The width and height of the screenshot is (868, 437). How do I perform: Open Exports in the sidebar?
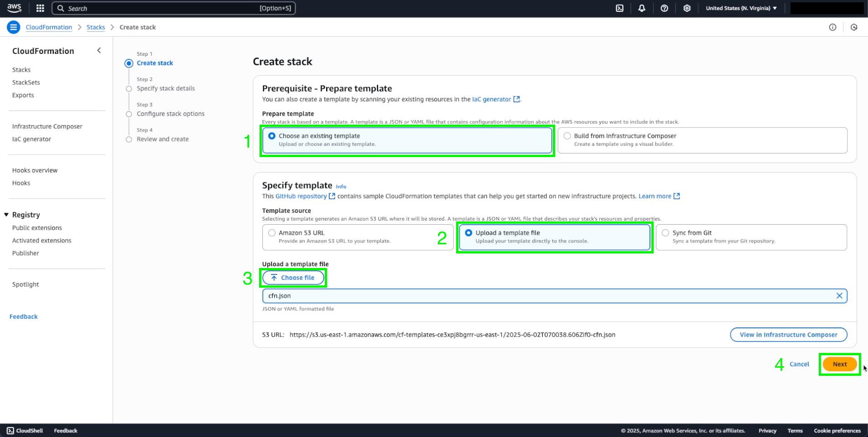pos(23,95)
